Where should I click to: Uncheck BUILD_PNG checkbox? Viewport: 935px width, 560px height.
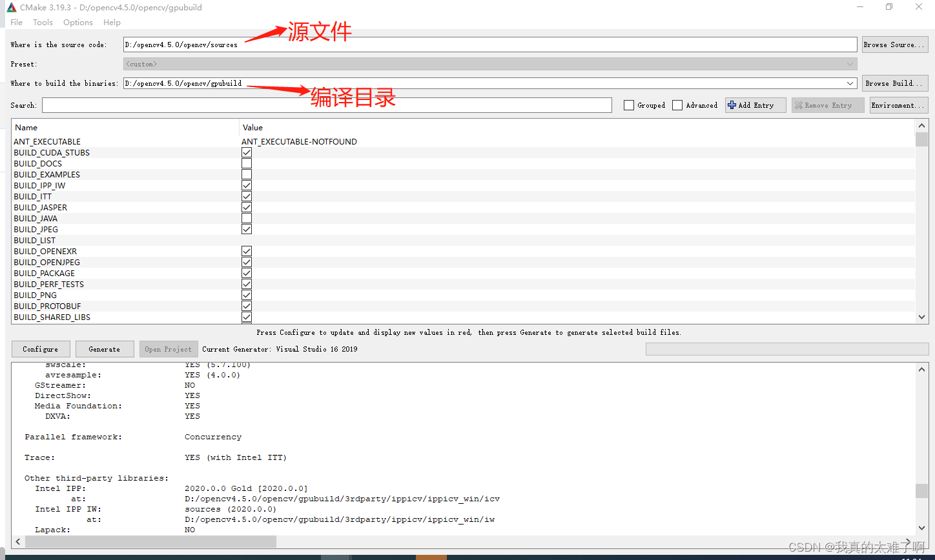[247, 295]
